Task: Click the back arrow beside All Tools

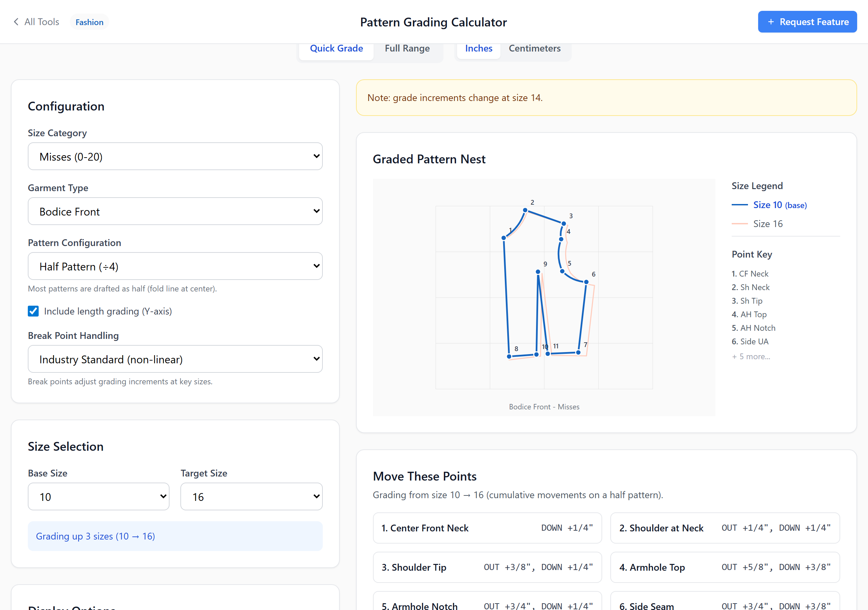Action: [16, 22]
